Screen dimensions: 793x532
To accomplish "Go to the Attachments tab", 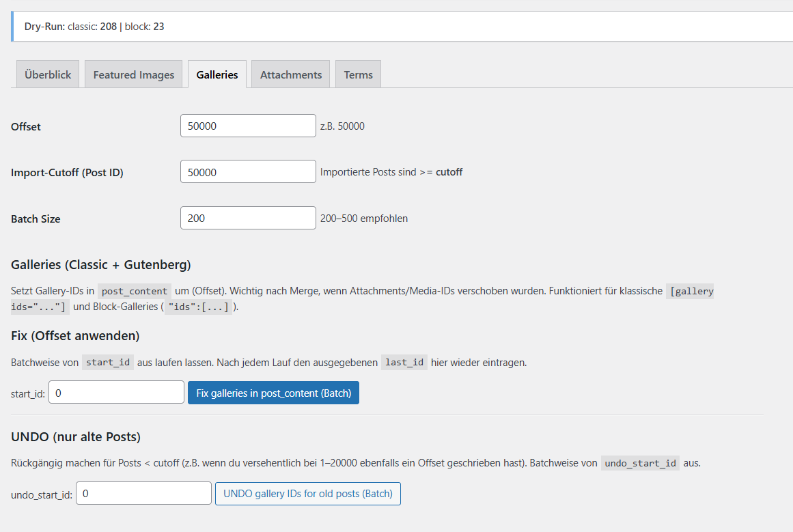I will pos(291,74).
